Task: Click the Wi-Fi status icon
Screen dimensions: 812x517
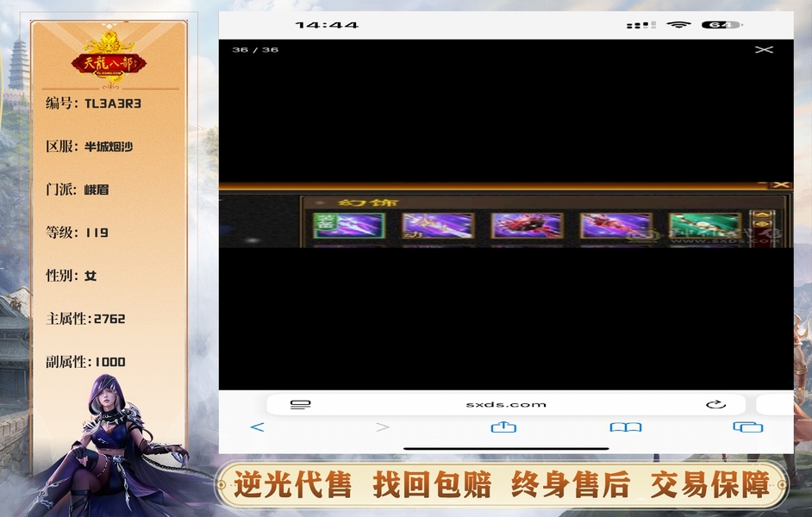Action: pos(678,24)
